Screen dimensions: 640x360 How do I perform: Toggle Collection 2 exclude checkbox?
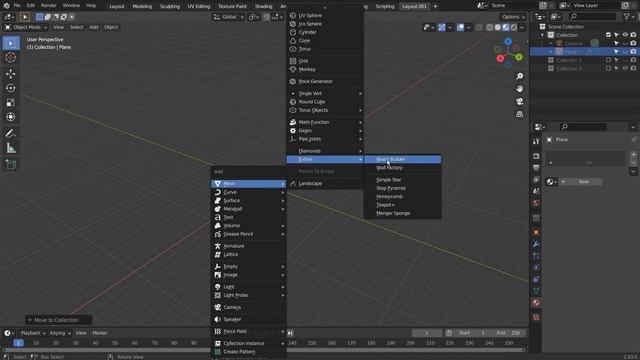(x=608, y=60)
